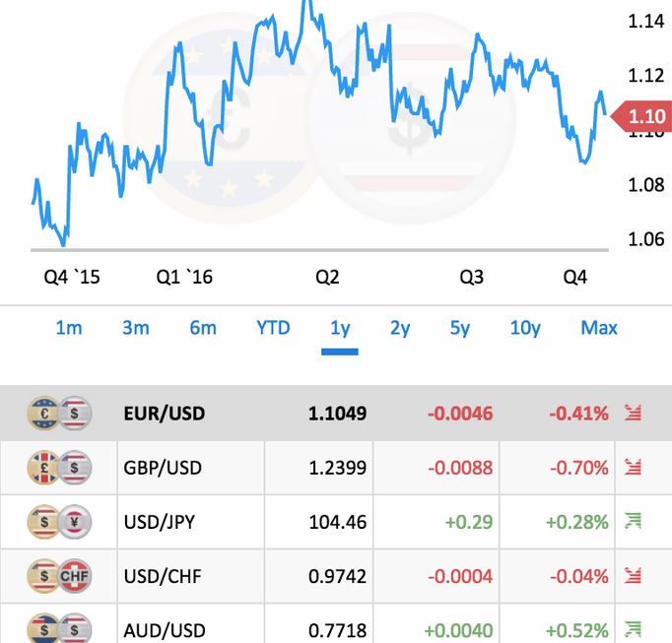Click the green up-trend icon for USD/JPY

[x=634, y=522]
